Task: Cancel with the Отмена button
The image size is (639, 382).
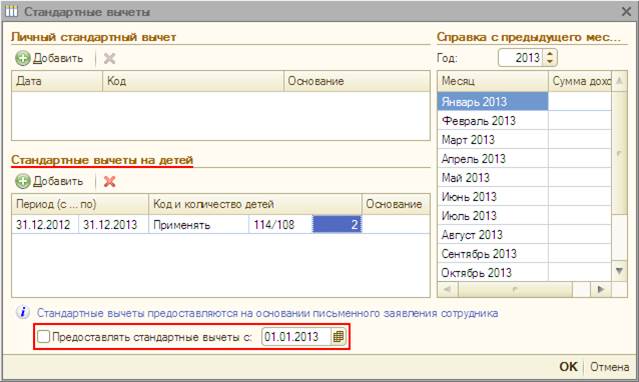Action: 609,367
